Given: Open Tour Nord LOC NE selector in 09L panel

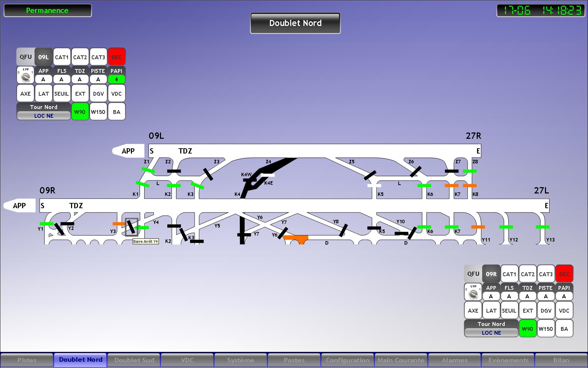Looking at the screenshot, I should [x=44, y=116].
